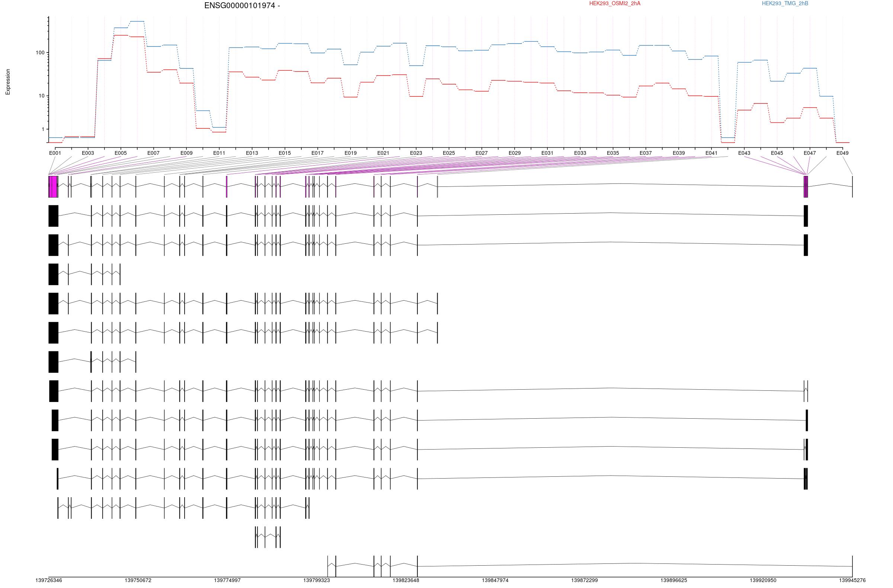
Task: Select exon label E015
Action: (285, 153)
